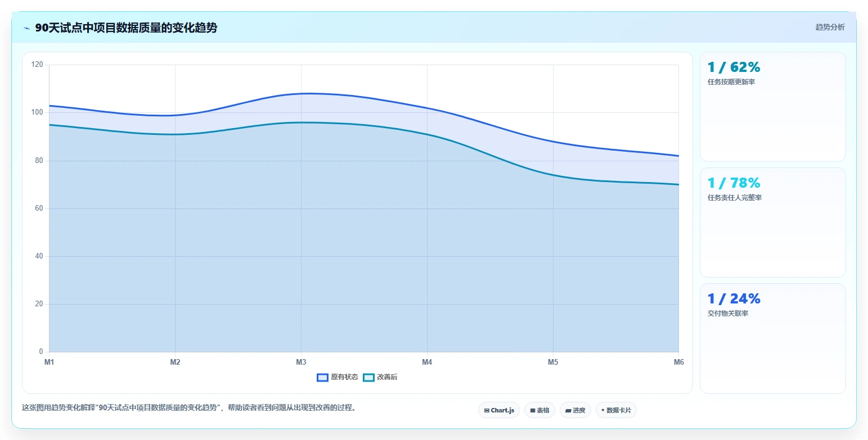Click the blue 原有状态 line peak at M3

pos(301,94)
